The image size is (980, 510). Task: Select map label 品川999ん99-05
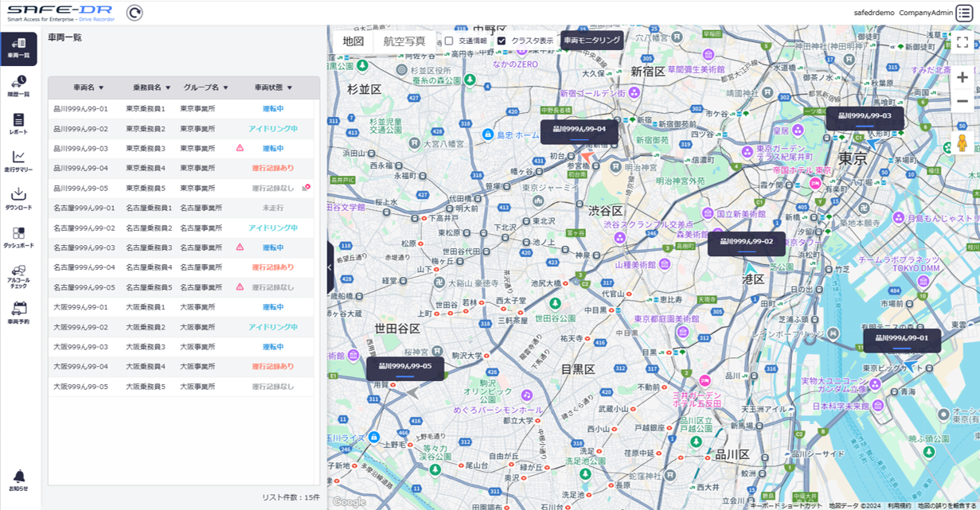(405, 368)
